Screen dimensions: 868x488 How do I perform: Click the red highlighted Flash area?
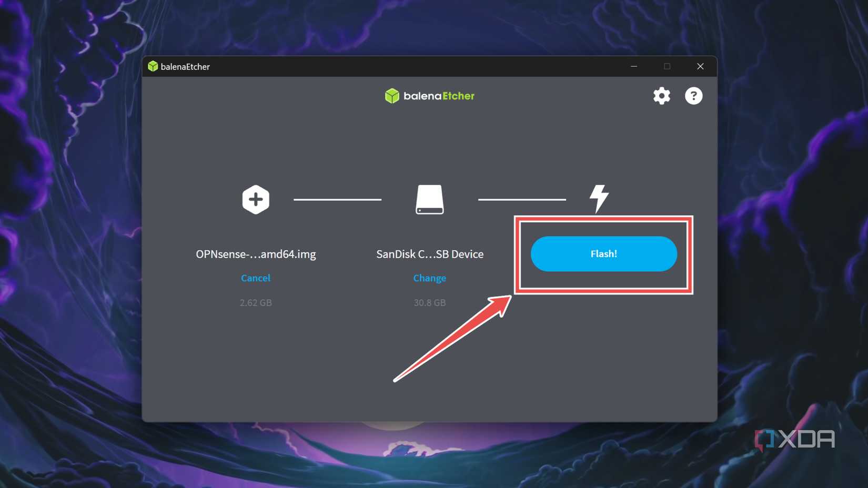[604, 254]
